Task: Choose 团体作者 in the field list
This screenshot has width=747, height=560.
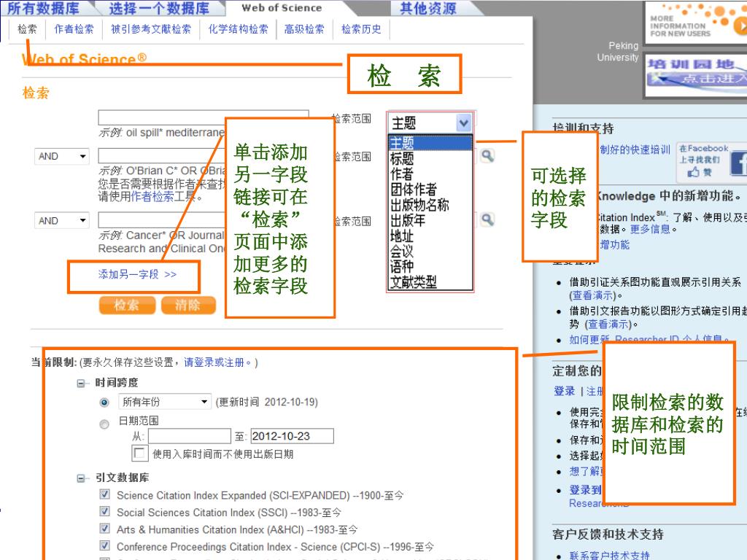Action: (414, 190)
